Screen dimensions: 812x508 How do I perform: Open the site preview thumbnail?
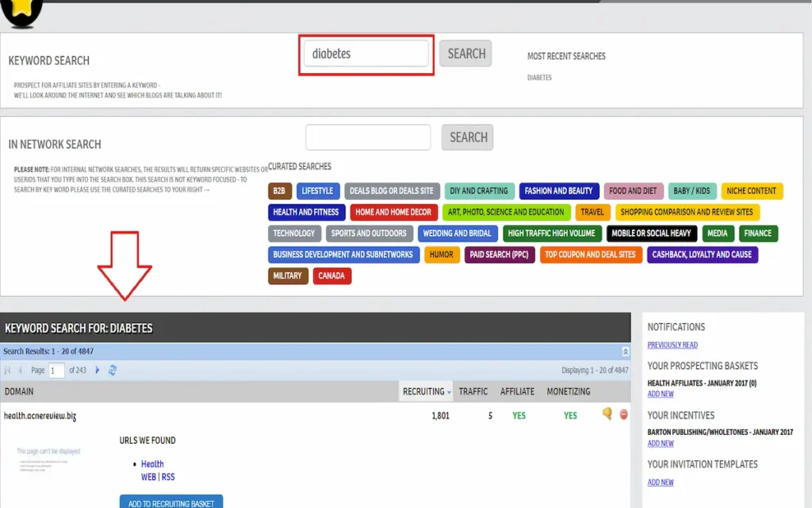(x=48, y=459)
